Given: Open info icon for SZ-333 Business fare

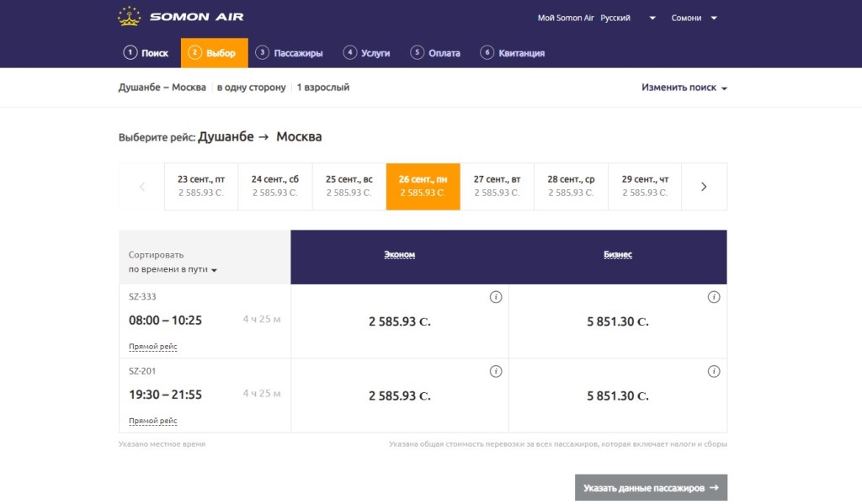Looking at the screenshot, I should (714, 297).
